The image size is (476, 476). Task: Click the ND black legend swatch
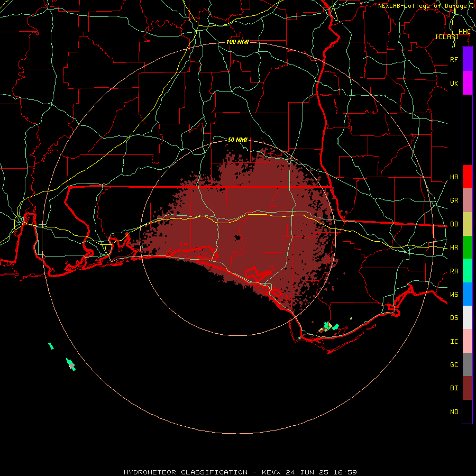[467, 411]
